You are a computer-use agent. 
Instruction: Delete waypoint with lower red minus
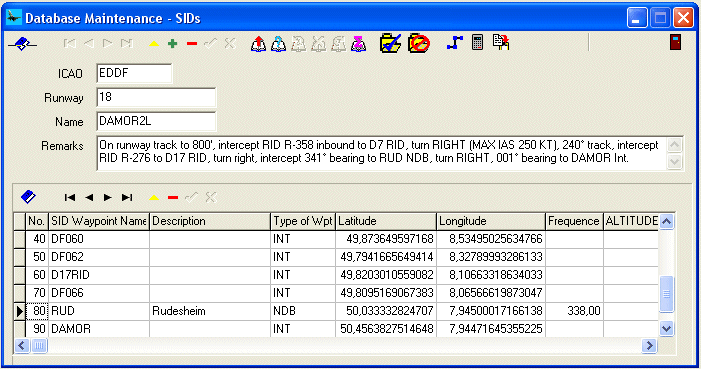point(173,197)
